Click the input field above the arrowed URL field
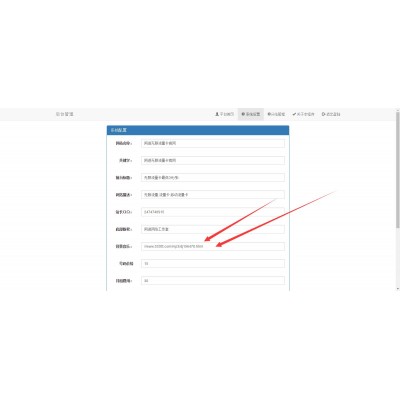The width and height of the screenshot is (400, 400). (213, 229)
